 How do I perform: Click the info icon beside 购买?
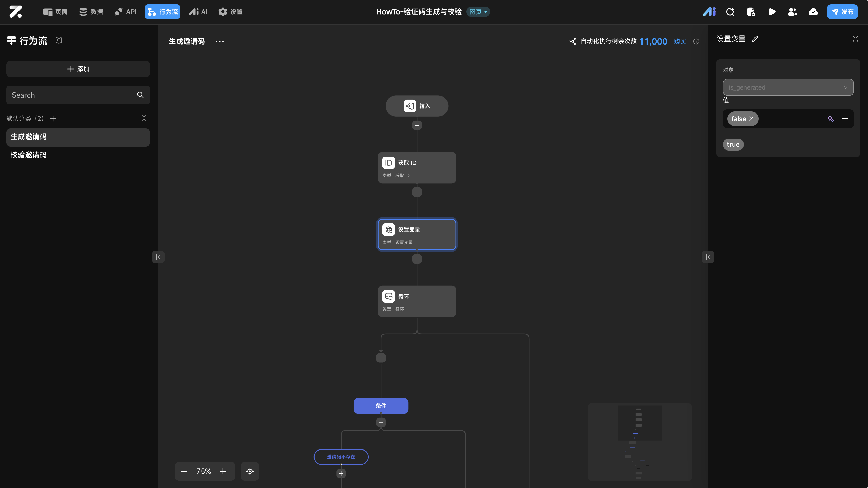point(696,41)
